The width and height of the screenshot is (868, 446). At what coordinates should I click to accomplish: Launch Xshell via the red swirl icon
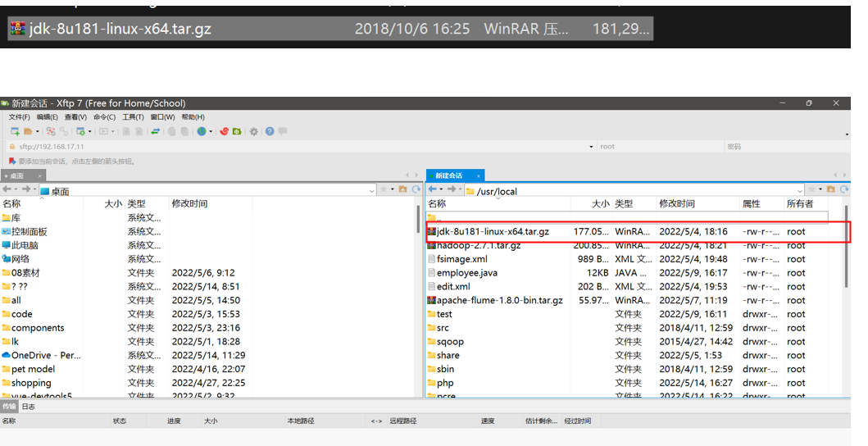225,131
